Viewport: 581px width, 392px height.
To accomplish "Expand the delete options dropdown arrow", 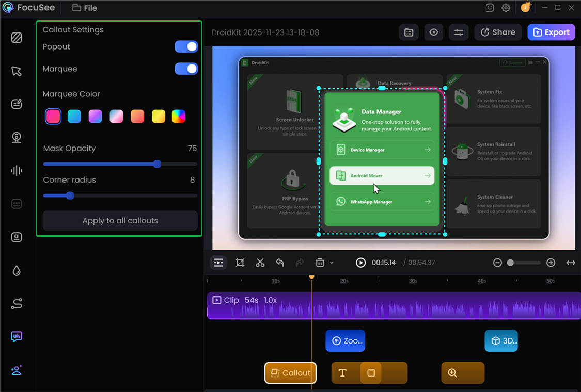I will pyautogui.click(x=332, y=263).
